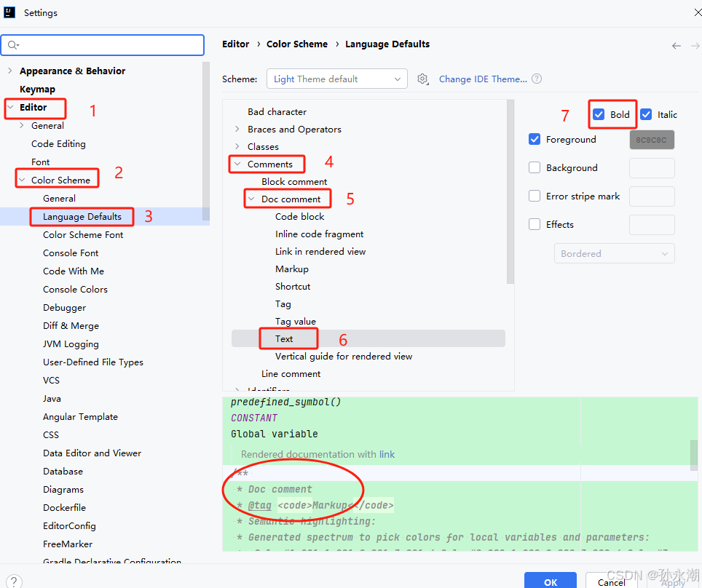Click the settings tree scrollbar

[206, 141]
